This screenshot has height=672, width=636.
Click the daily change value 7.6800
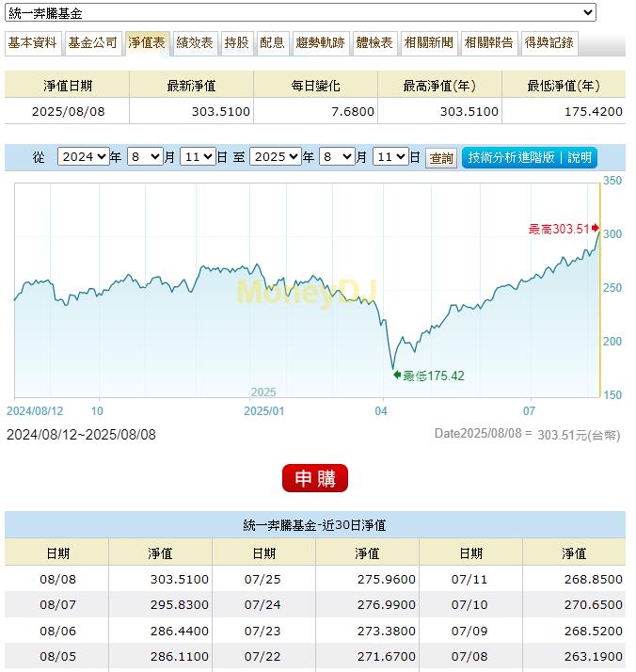(x=353, y=111)
